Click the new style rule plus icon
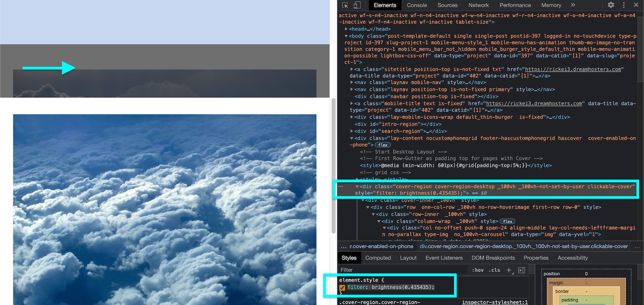This screenshot has width=644, height=305. (509, 270)
